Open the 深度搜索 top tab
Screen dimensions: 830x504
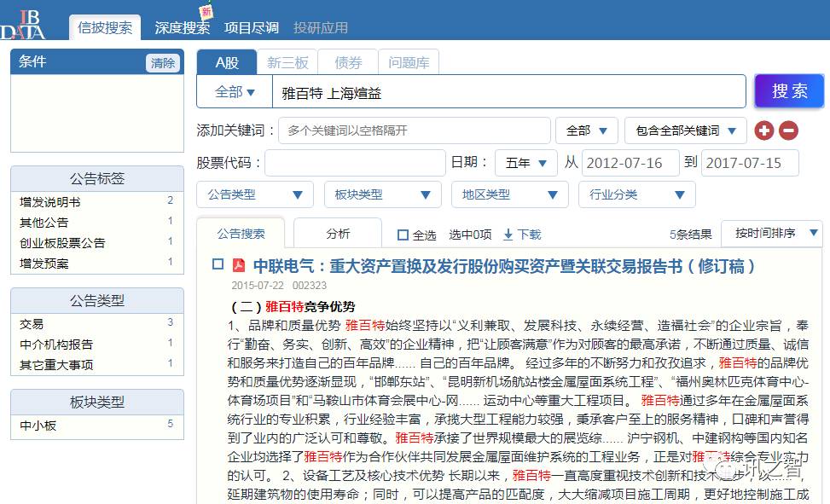[x=182, y=27]
